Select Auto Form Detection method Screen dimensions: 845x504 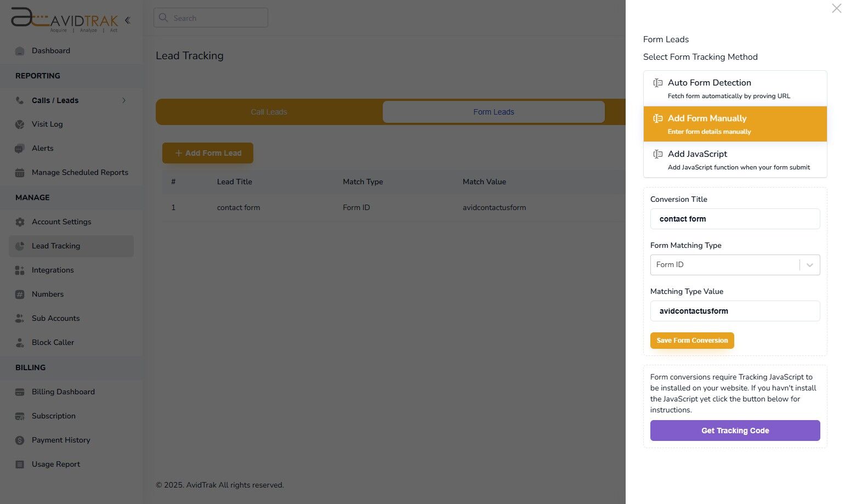pos(735,88)
